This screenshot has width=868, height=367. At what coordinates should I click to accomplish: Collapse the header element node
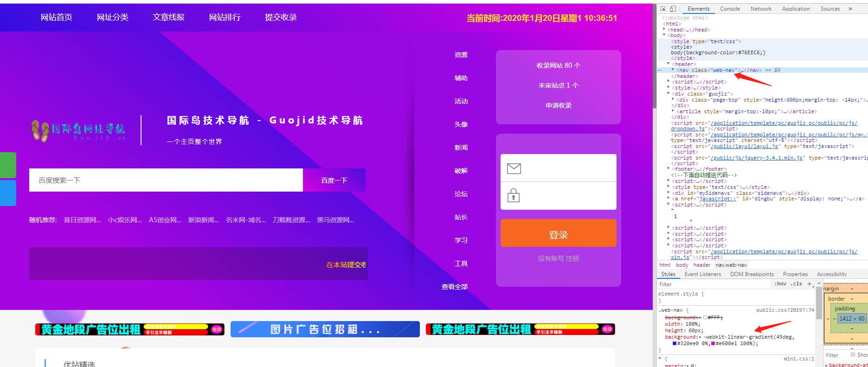coord(669,64)
